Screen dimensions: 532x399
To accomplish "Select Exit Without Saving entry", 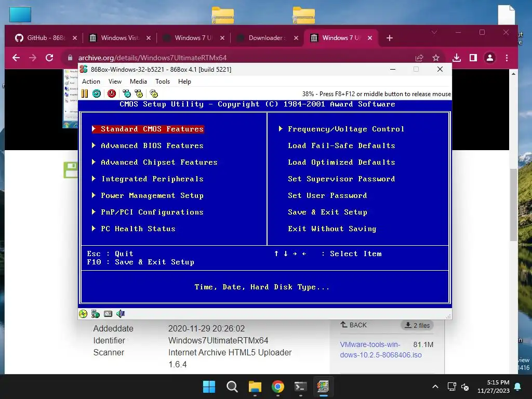I will coord(332,229).
